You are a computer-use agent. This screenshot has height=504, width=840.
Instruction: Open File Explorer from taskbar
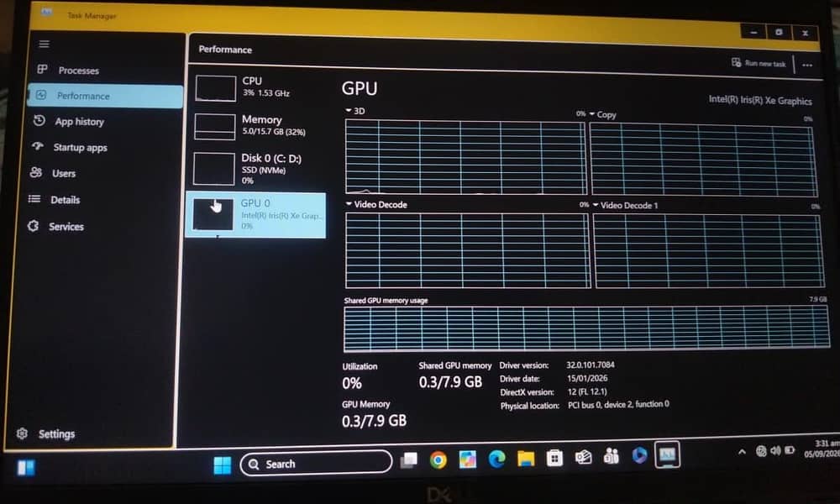(526, 459)
